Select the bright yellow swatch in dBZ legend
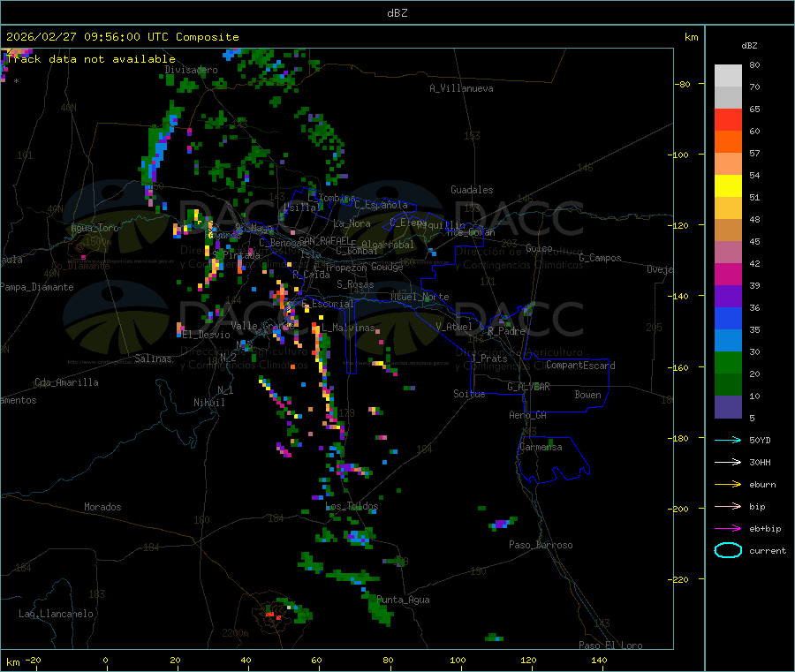The width and height of the screenshot is (795, 672). [x=728, y=186]
